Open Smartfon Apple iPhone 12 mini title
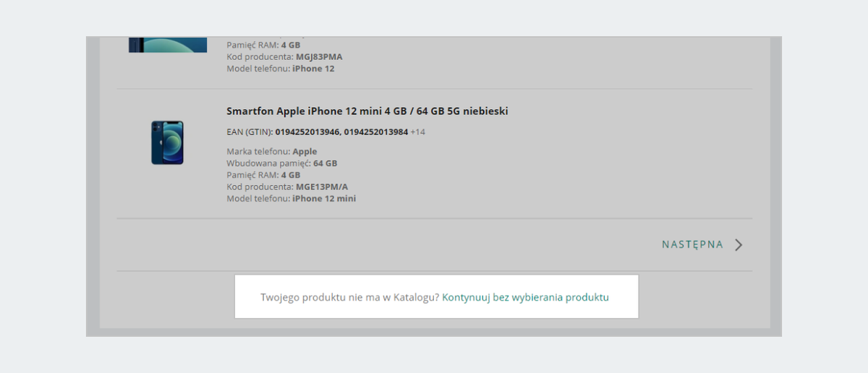The image size is (868, 373). 367,111
